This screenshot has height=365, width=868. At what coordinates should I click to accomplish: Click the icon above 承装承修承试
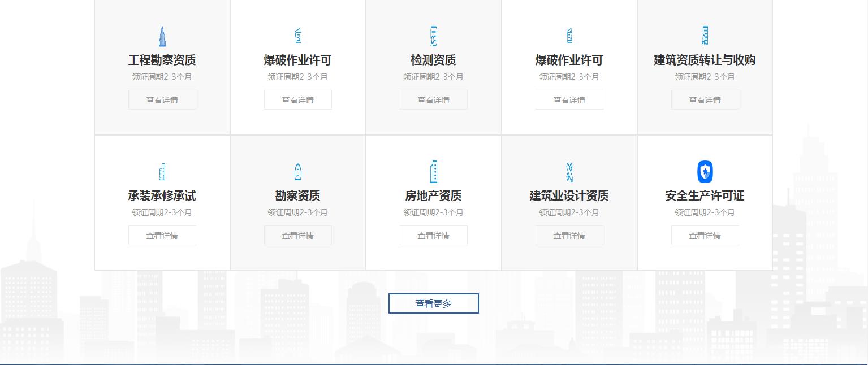click(162, 172)
